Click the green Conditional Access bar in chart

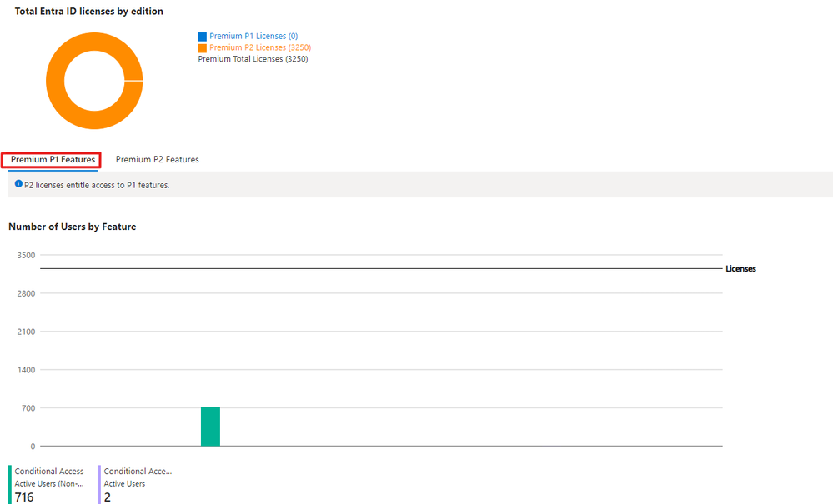pyautogui.click(x=210, y=427)
